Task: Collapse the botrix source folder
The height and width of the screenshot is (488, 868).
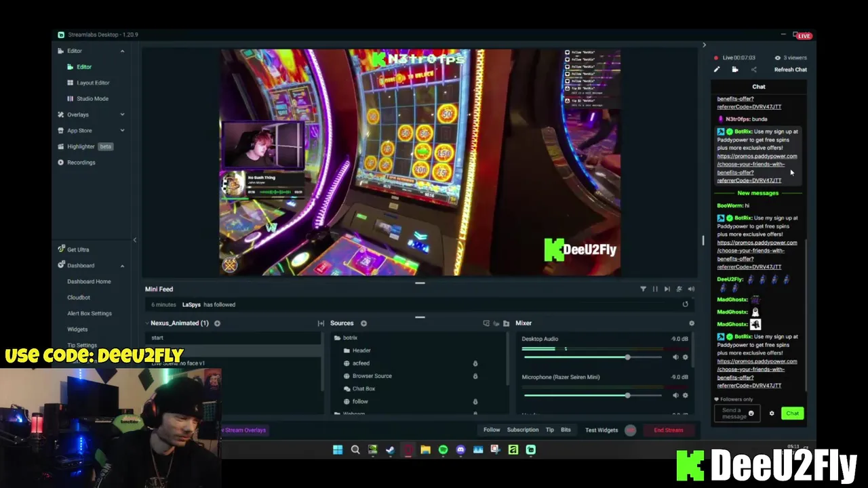Action: pyautogui.click(x=337, y=338)
